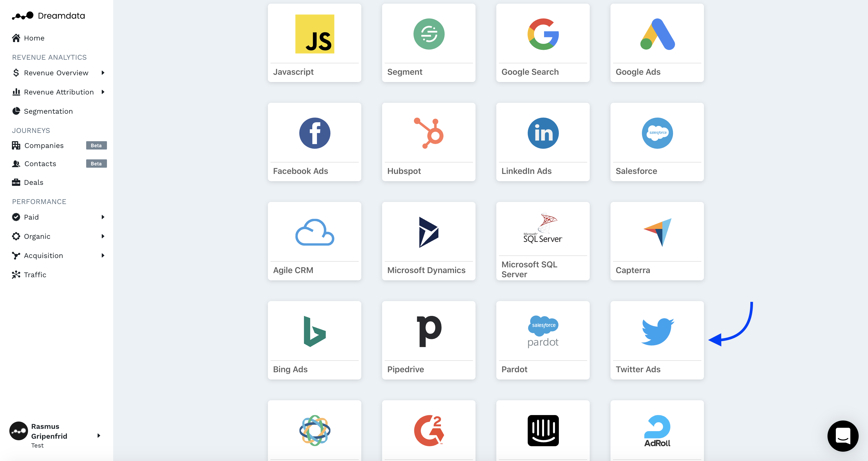Viewport: 868px width, 461px height.
Task: Click the Twitter Ads card label
Action: pos(638,369)
